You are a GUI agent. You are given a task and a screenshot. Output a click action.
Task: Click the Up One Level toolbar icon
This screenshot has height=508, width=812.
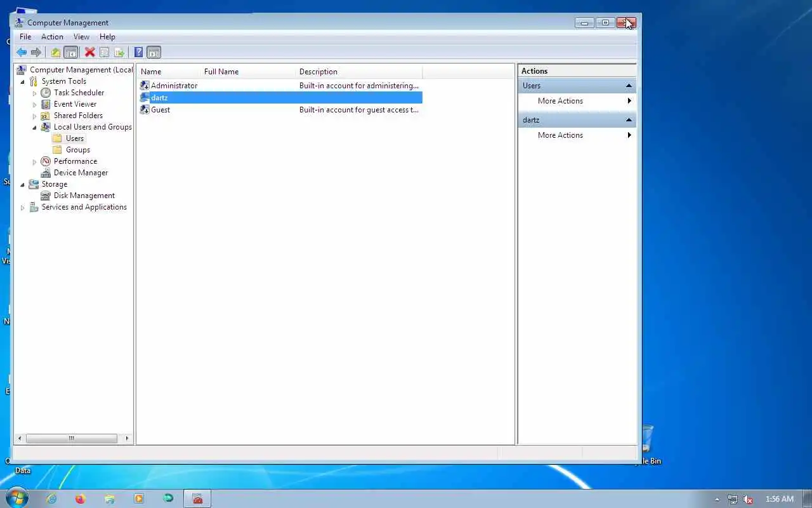point(56,53)
